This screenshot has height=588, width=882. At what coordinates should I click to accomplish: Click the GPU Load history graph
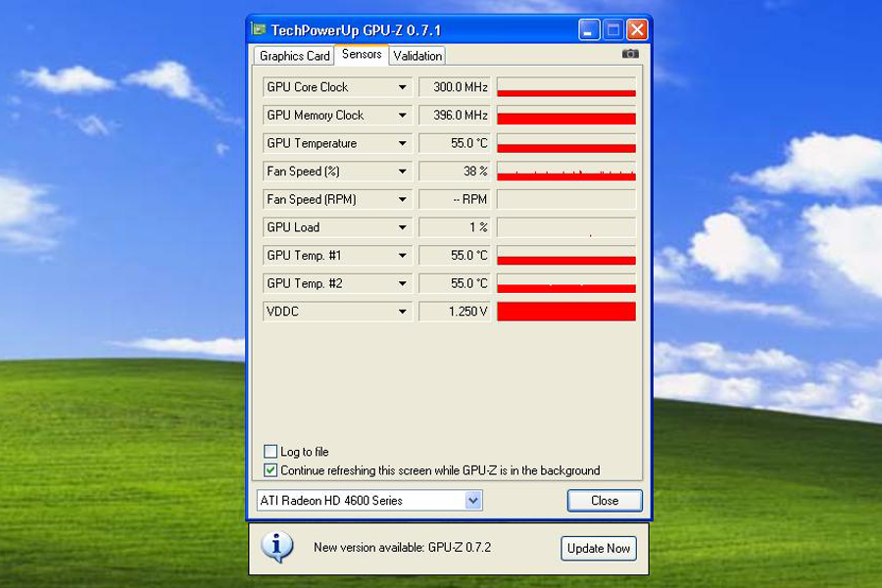566,227
